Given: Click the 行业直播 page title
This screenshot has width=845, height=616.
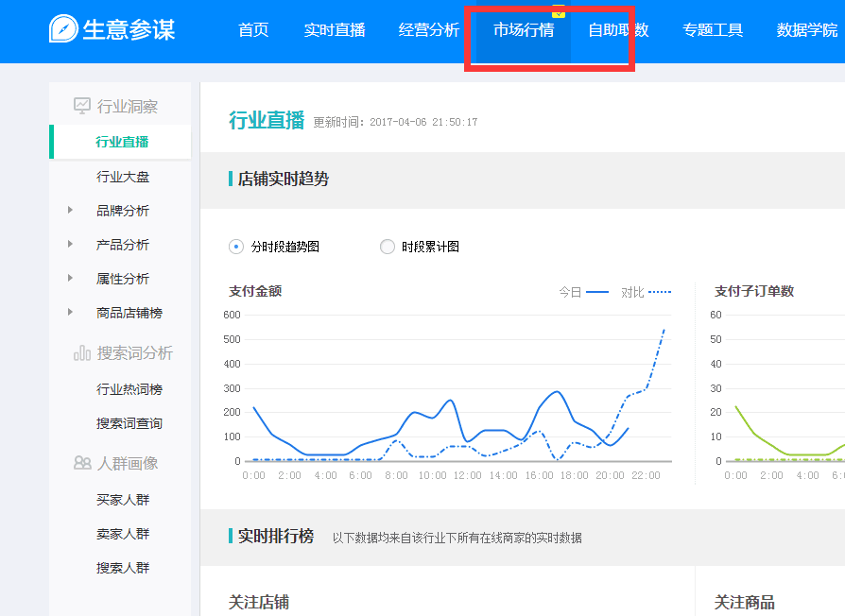Looking at the screenshot, I should [267, 120].
